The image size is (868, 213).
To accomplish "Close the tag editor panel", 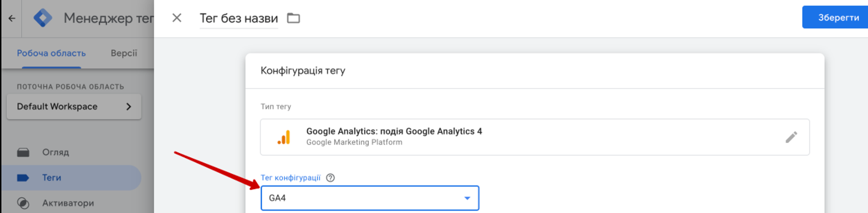I will [x=176, y=18].
